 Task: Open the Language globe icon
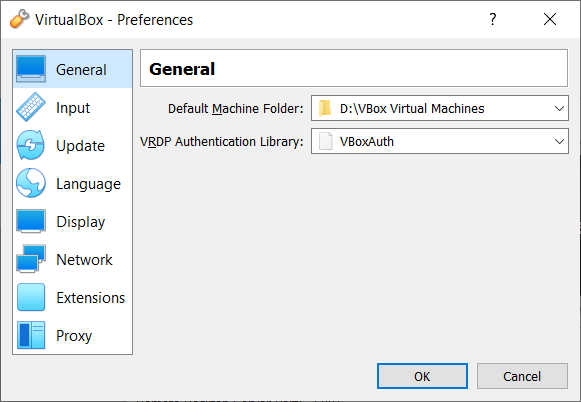(x=31, y=183)
